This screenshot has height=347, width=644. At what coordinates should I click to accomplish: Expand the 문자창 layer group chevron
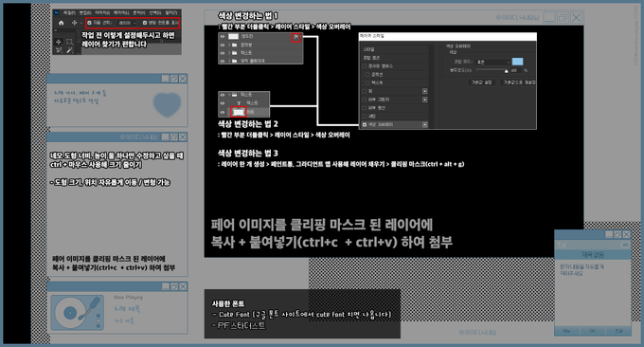229,45
